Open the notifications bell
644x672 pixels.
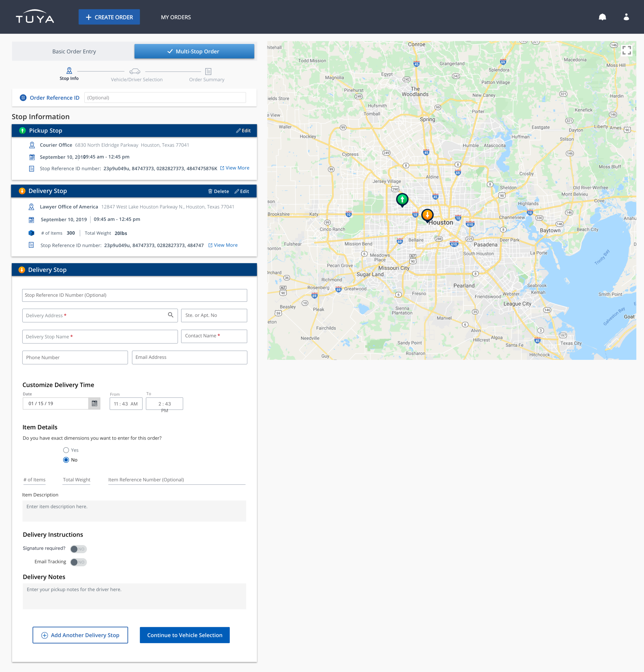coord(602,17)
